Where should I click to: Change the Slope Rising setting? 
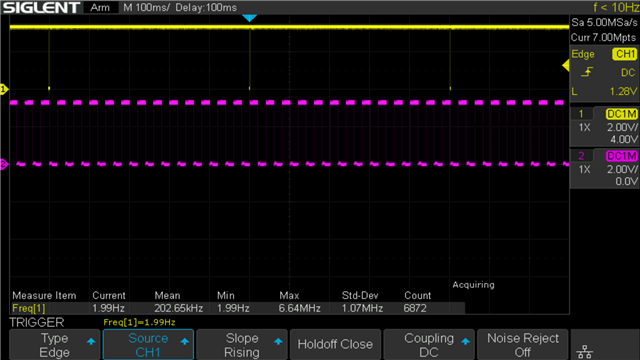[x=242, y=345]
